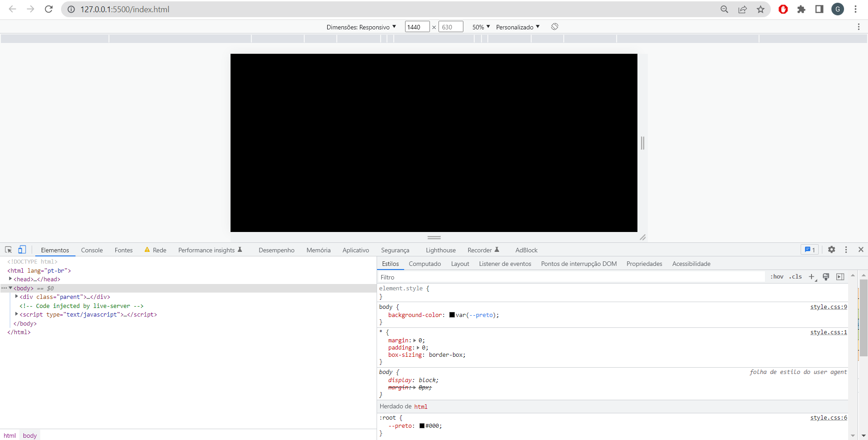Viewport: 868px width, 440px height.
Task: Open the Layout styles tab
Action: tap(460, 264)
